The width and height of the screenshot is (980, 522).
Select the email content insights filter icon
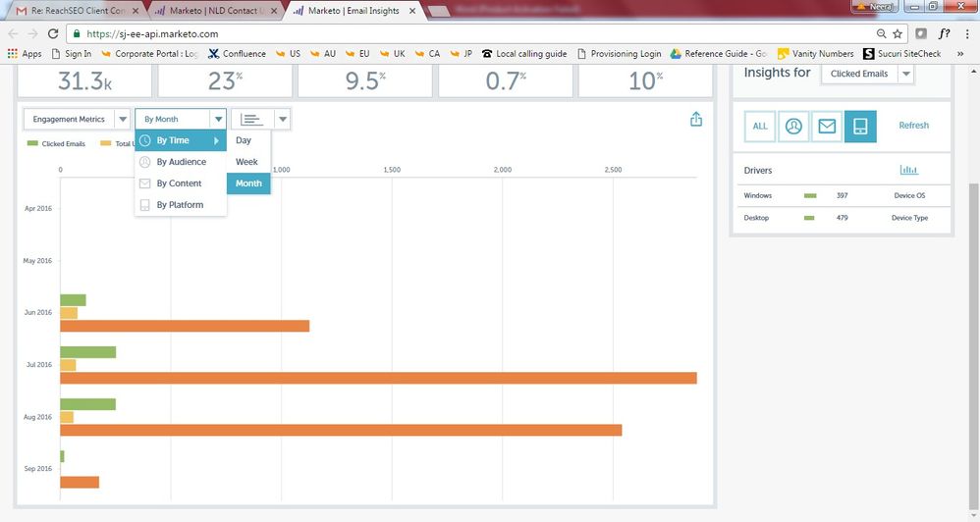click(827, 127)
